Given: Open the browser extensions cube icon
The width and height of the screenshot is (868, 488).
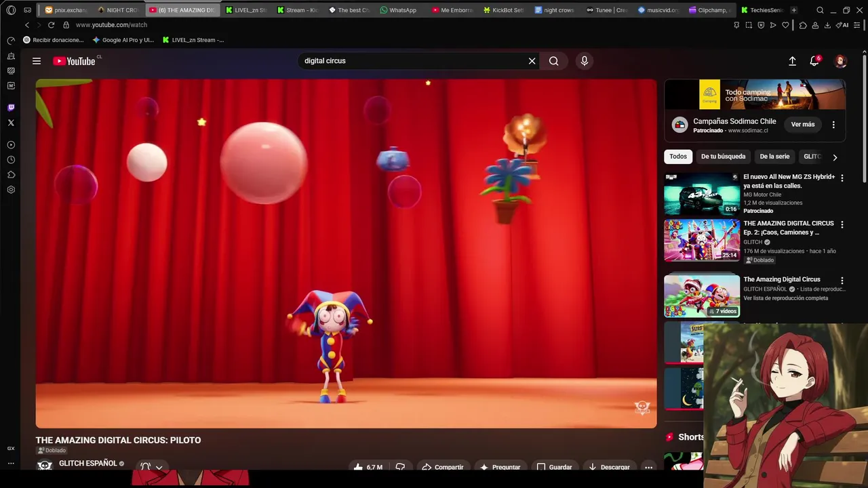Looking at the screenshot, I should point(803,25).
